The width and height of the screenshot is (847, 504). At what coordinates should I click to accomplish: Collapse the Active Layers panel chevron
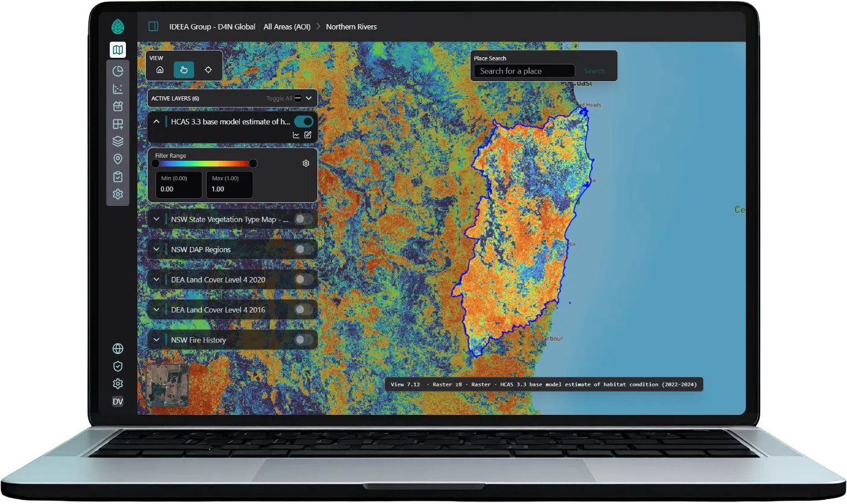point(309,98)
